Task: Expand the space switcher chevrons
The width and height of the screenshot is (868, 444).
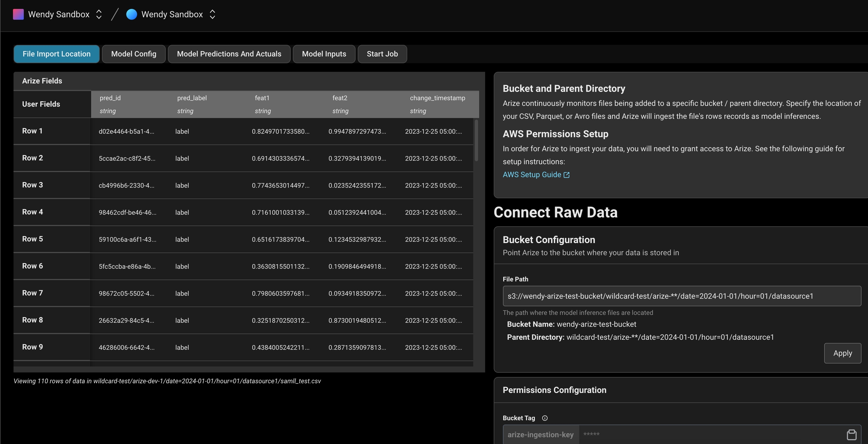Action: pyautogui.click(x=212, y=14)
